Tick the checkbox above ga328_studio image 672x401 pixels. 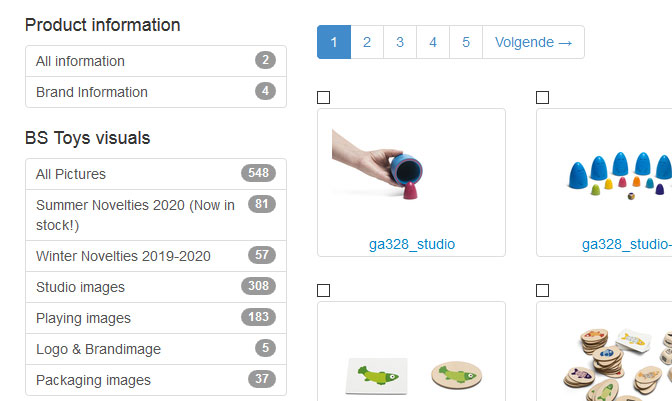[x=323, y=98]
